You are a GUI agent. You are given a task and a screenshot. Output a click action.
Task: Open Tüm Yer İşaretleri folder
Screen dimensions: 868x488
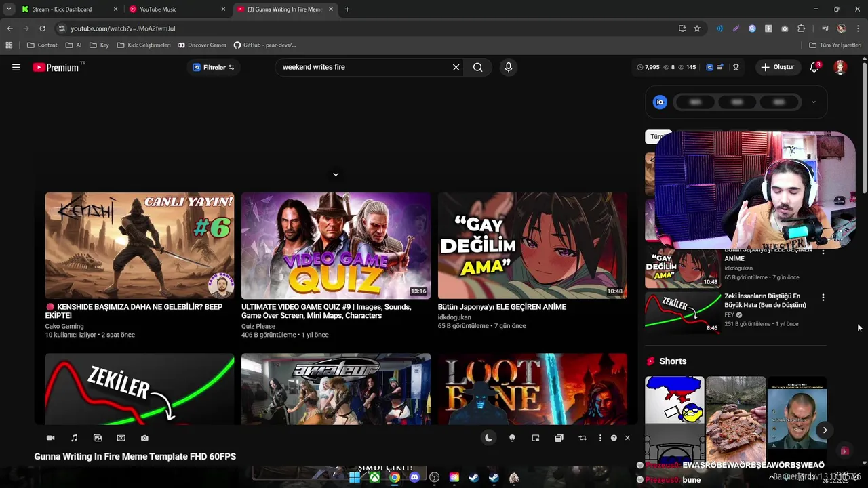(835, 45)
